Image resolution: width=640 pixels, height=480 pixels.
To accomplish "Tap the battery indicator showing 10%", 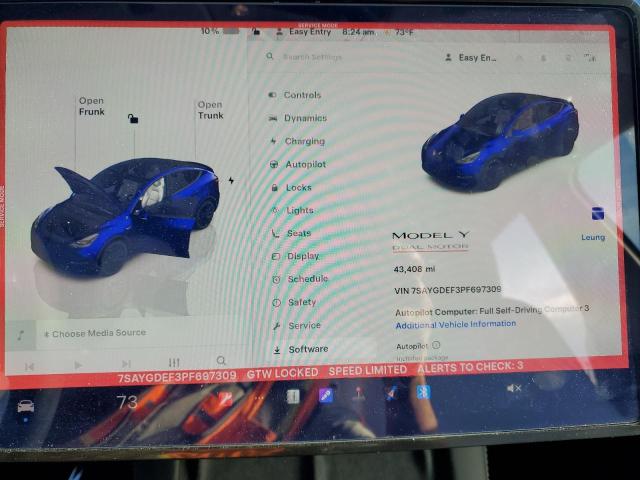I will pyautogui.click(x=220, y=31).
